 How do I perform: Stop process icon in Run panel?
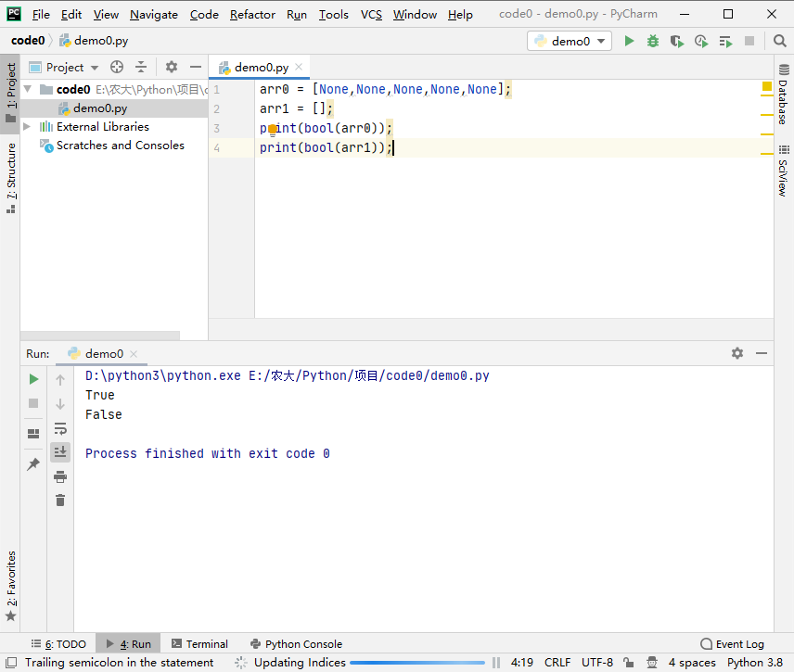click(33, 403)
